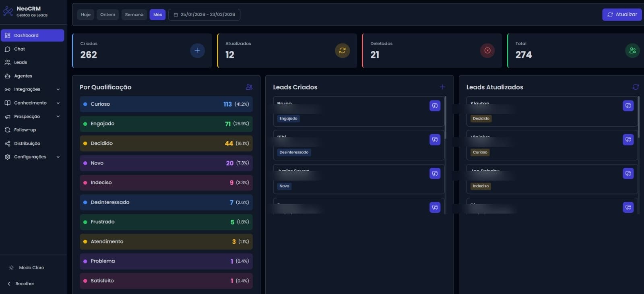The height and width of the screenshot is (294, 644).
Task: Select the Novo qualification row
Action: tap(166, 163)
